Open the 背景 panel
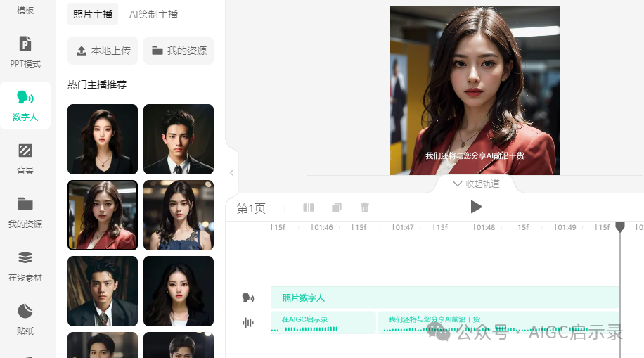Viewport: 644px width, 358px height. pos(25,159)
